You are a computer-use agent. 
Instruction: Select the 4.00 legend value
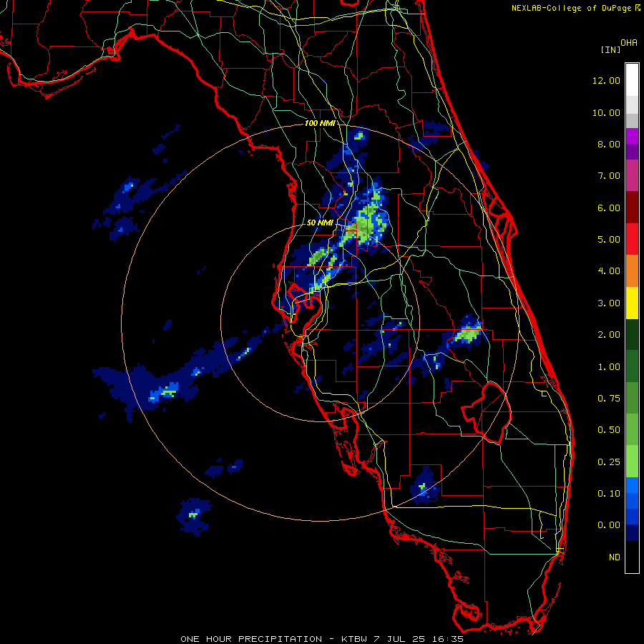(609, 271)
